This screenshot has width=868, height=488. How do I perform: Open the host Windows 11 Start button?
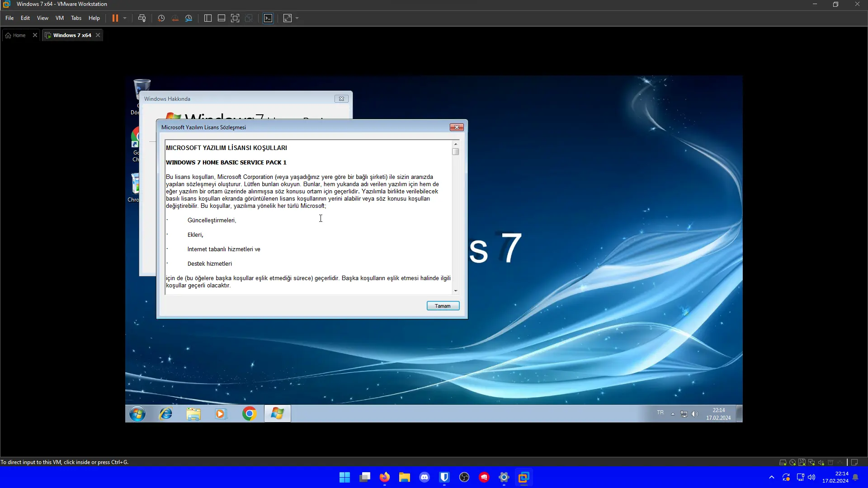tap(344, 477)
